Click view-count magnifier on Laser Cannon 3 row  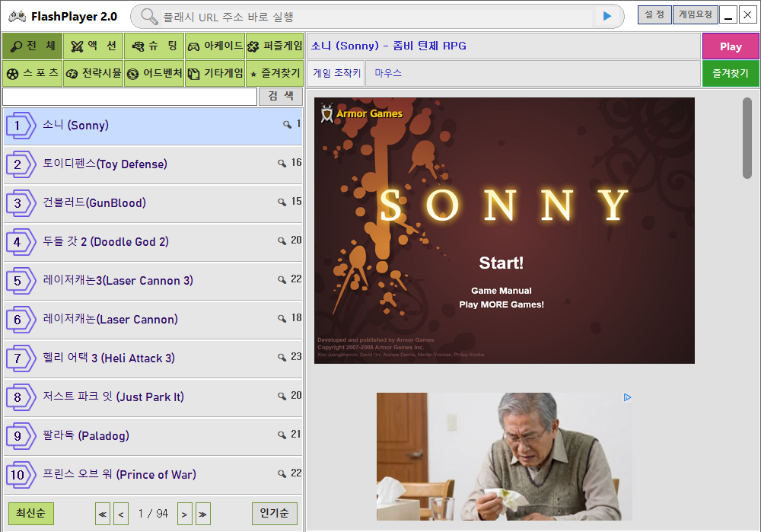(x=282, y=280)
